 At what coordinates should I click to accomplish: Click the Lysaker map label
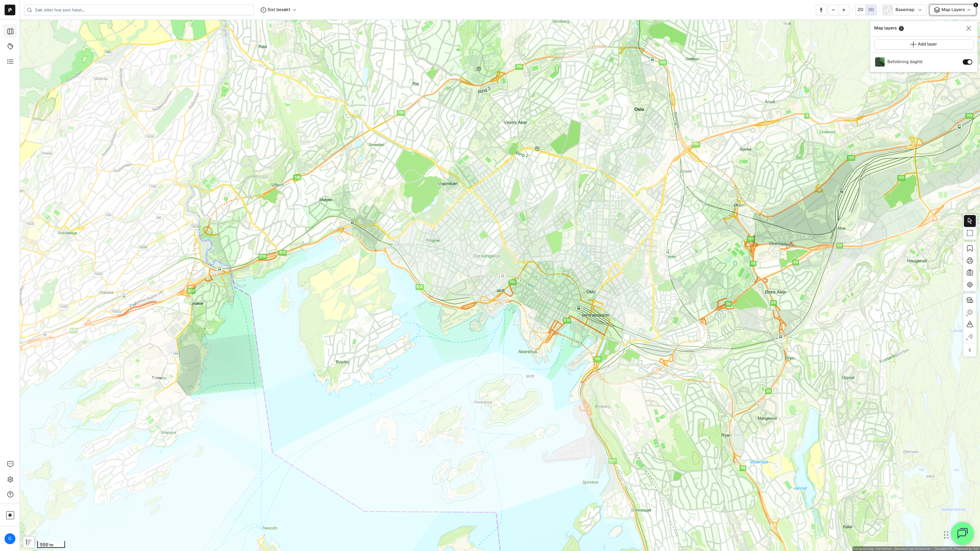click(x=197, y=303)
